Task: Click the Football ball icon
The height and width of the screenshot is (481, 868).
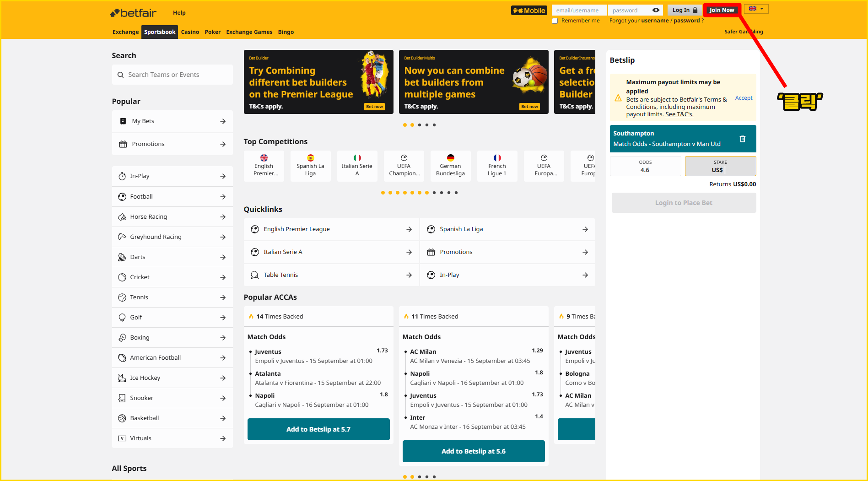Action: coord(122,197)
